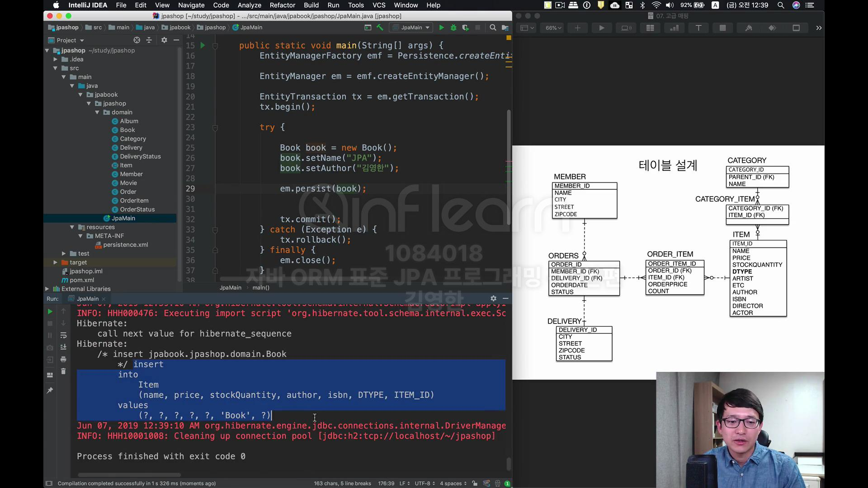Collapse the domain package node
Image resolution: width=868 pixels, height=488 pixels.
tap(97, 112)
